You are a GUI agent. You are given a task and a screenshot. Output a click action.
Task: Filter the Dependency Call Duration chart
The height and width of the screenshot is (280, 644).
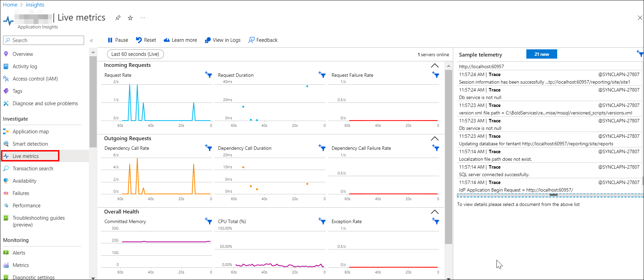[322, 148]
